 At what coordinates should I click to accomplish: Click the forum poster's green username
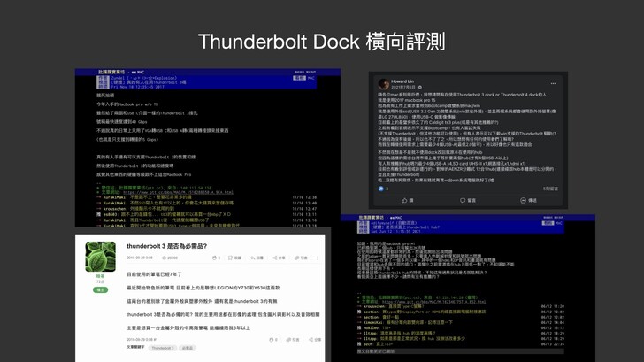coord(100,276)
